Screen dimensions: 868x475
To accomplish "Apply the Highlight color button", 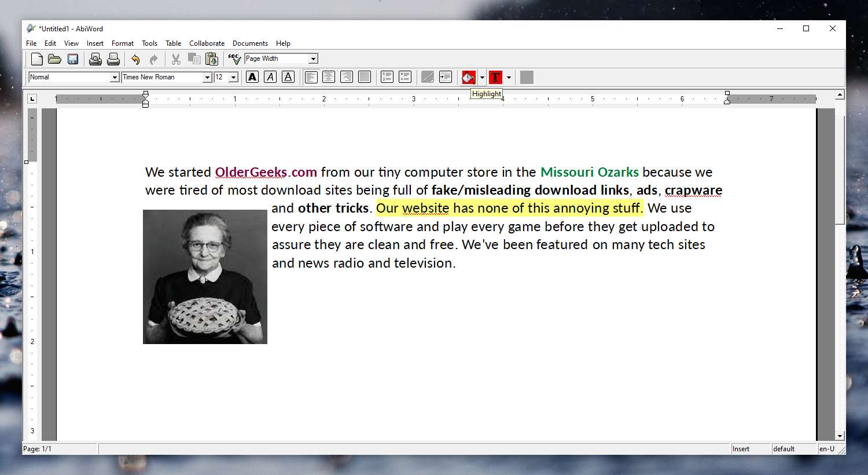I will coord(468,77).
